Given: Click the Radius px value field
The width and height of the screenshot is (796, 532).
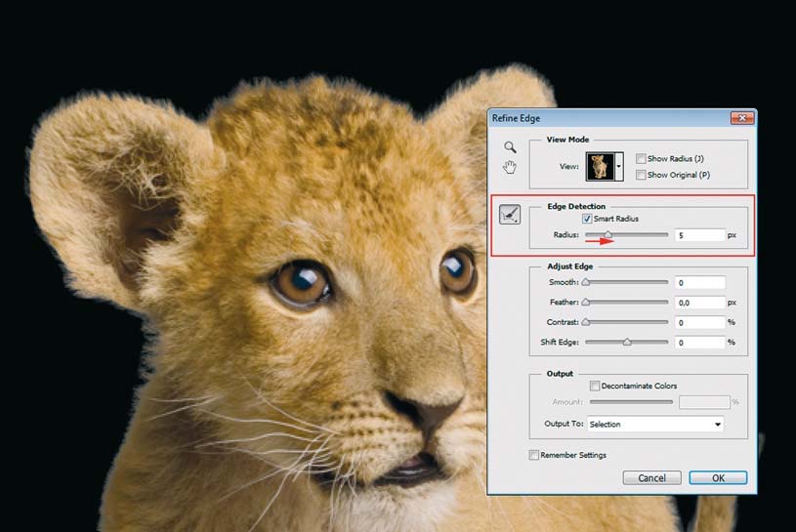Looking at the screenshot, I should click(x=700, y=235).
